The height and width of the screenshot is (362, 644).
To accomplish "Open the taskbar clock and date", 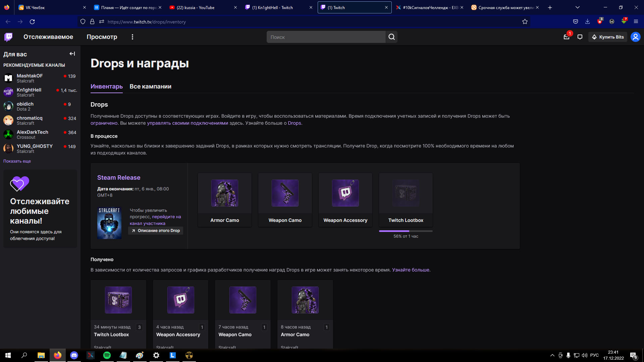I will [613, 355].
